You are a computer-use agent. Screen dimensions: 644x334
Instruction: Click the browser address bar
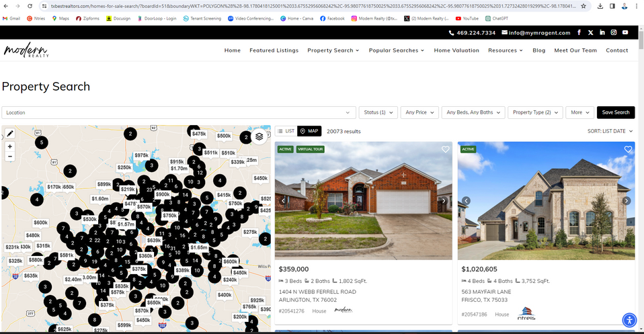pyautogui.click(x=313, y=6)
